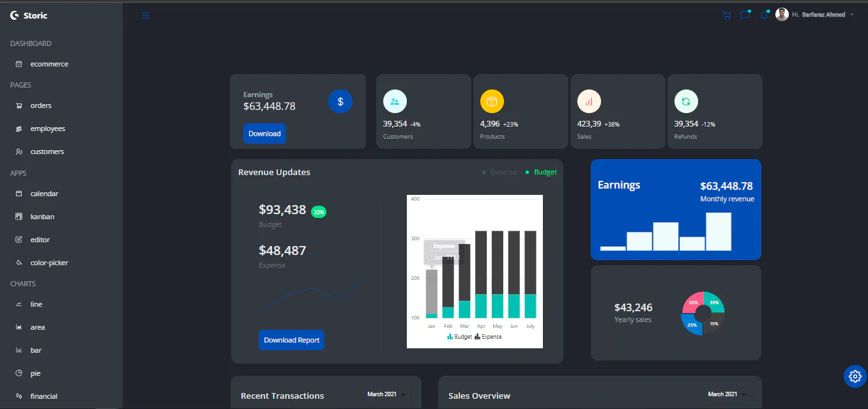Click the hamburger menu icon
The width and height of the screenshot is (868, 409).
tap(146, 15)
